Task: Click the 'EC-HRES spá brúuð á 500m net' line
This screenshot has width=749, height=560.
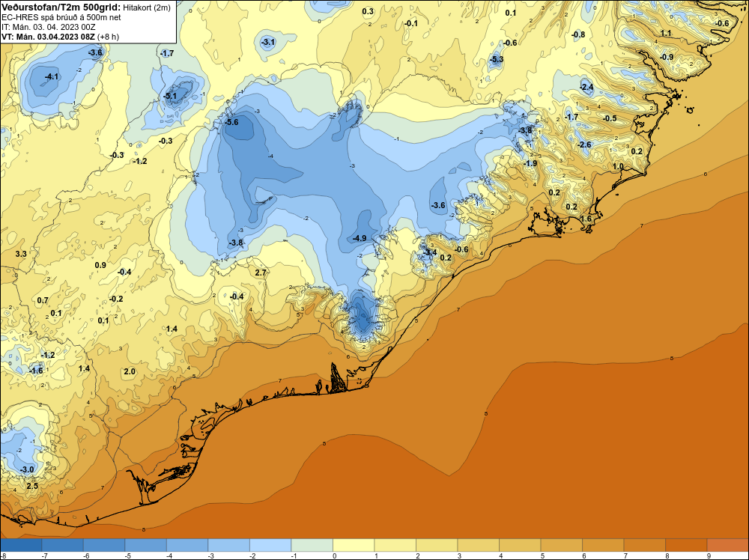Action: click(61, 17)
